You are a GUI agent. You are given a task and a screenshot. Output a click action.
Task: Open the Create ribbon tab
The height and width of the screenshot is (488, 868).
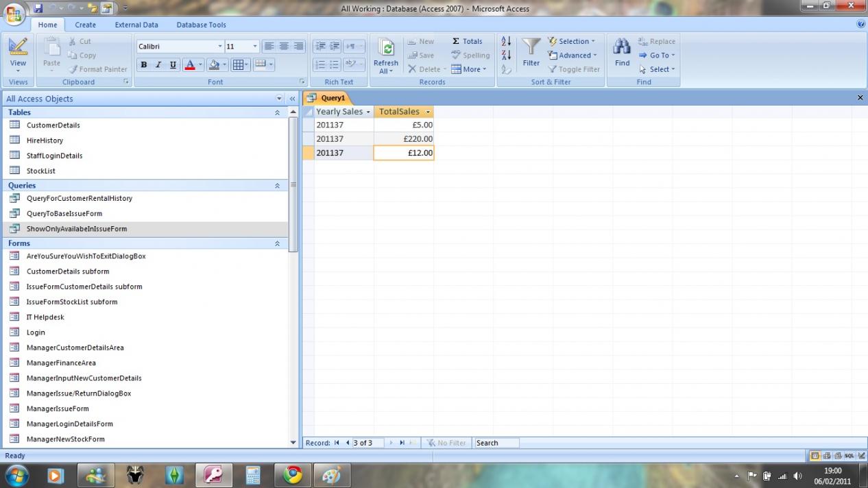click(x=86, y=25)
